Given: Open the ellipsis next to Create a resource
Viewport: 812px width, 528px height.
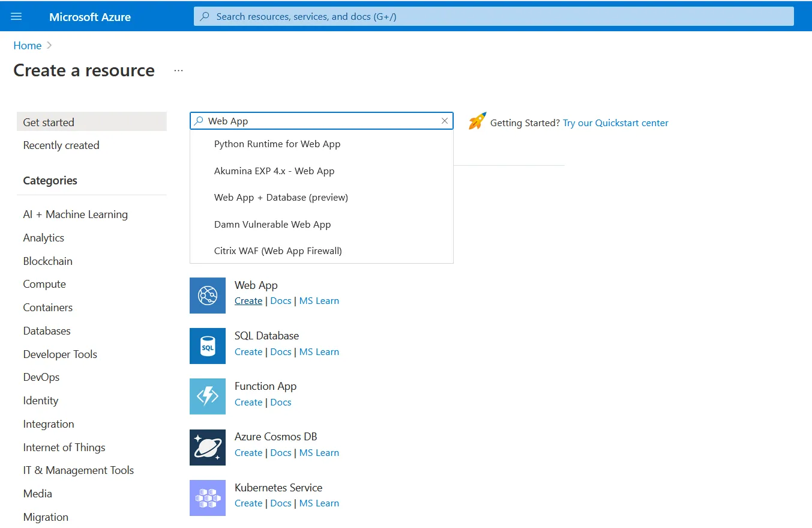Looking at the screenshot, I should point(178,70).
